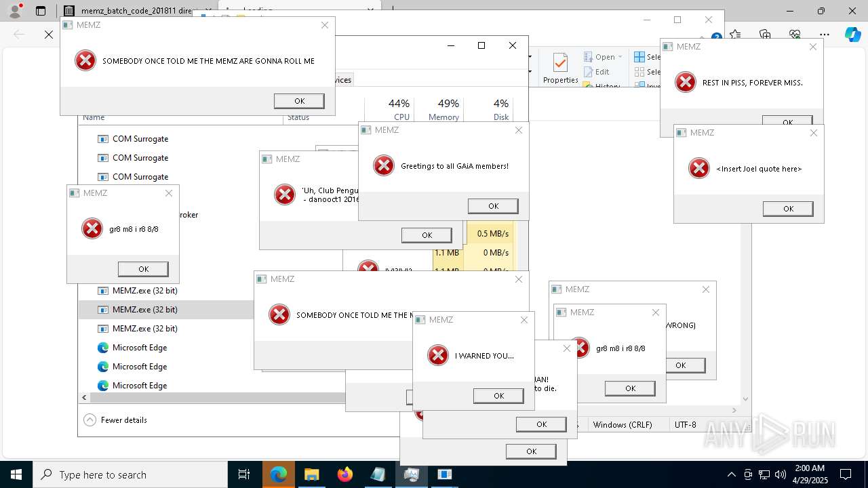Click Notepad vertical scrollbar down arrow

[745, 399]
